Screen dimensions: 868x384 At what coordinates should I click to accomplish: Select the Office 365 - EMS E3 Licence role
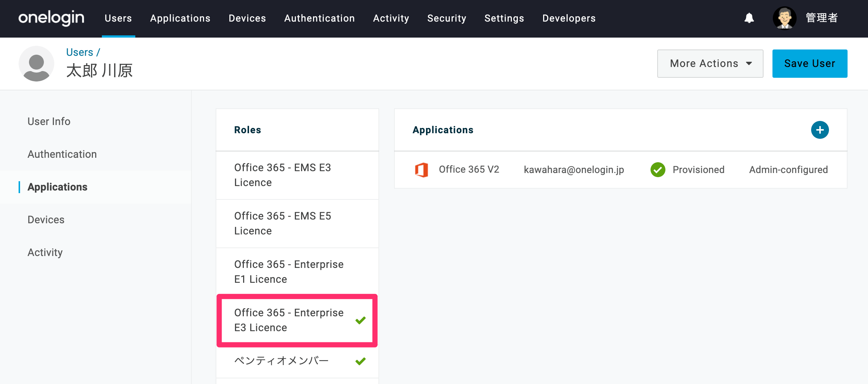[x=297, y=175]
